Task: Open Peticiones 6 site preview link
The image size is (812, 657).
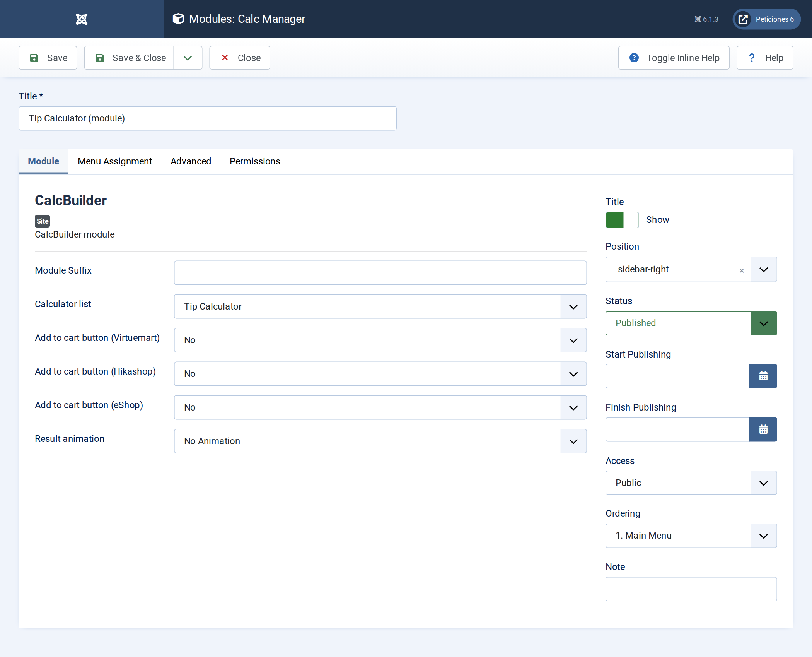Action: pyautogui.click(x=766, y=19)
